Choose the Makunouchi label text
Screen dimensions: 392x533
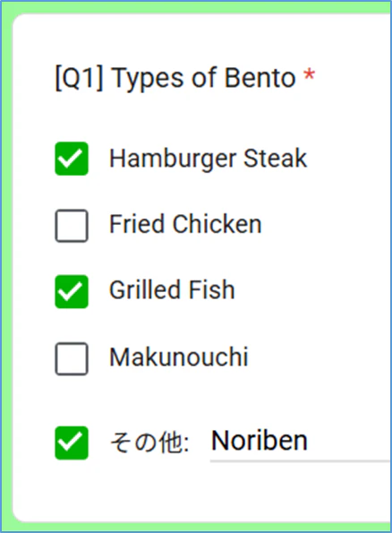click(179, 357)
